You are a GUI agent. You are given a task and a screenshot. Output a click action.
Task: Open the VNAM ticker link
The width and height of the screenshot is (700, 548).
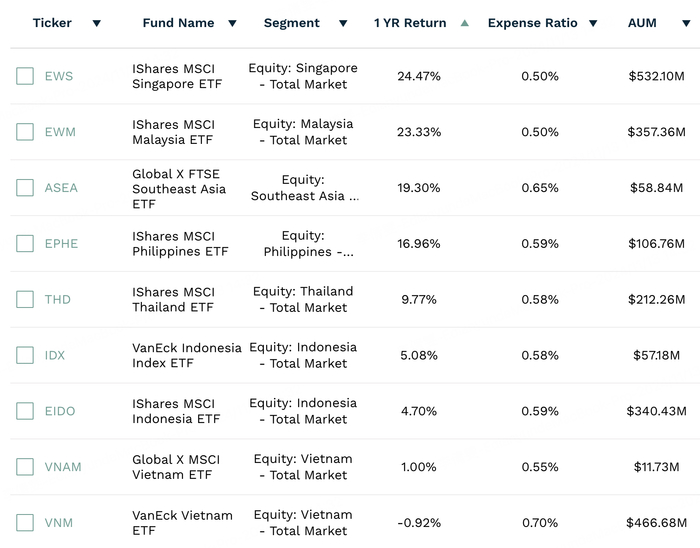pos(63,467)
